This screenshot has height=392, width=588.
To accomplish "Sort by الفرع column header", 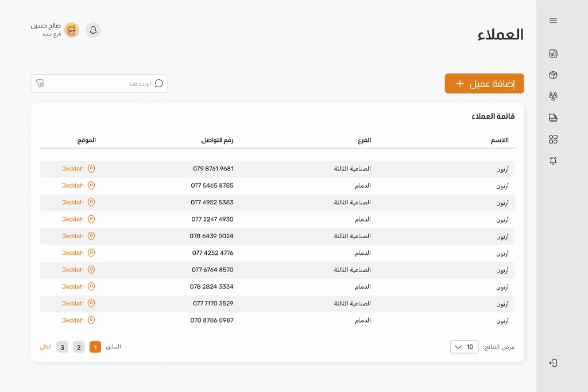I will pos(365,140).
